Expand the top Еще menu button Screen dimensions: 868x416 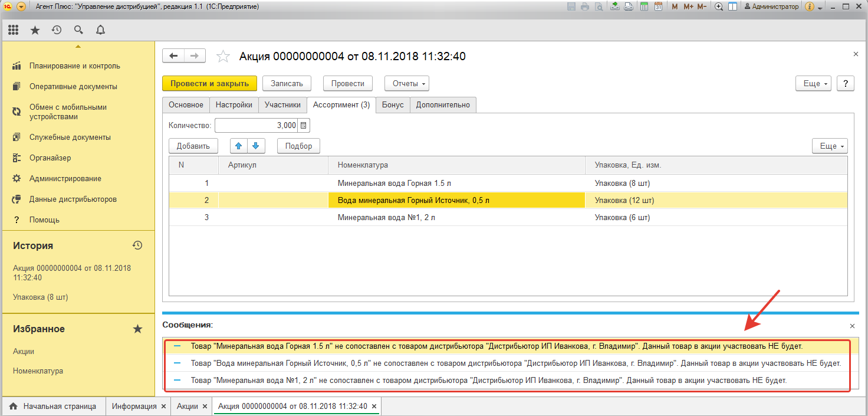click(816, 83)
